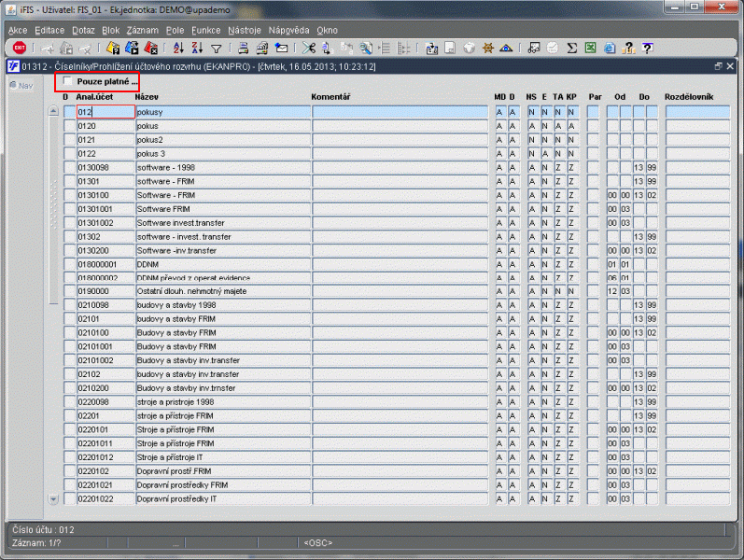Click the Par field of row 012
Image resolution: width=744 pixels, height=560 pixels.
tap(593, 112)
